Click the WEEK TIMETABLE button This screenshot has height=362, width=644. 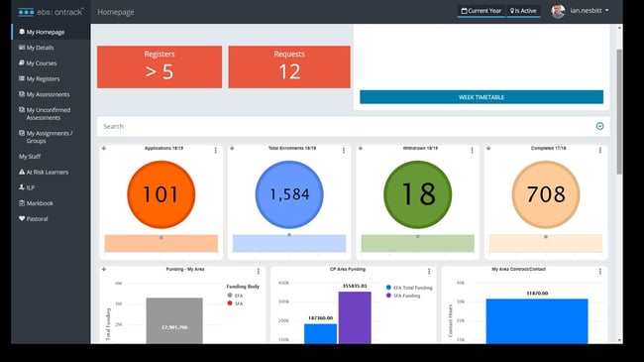[482, 97]
